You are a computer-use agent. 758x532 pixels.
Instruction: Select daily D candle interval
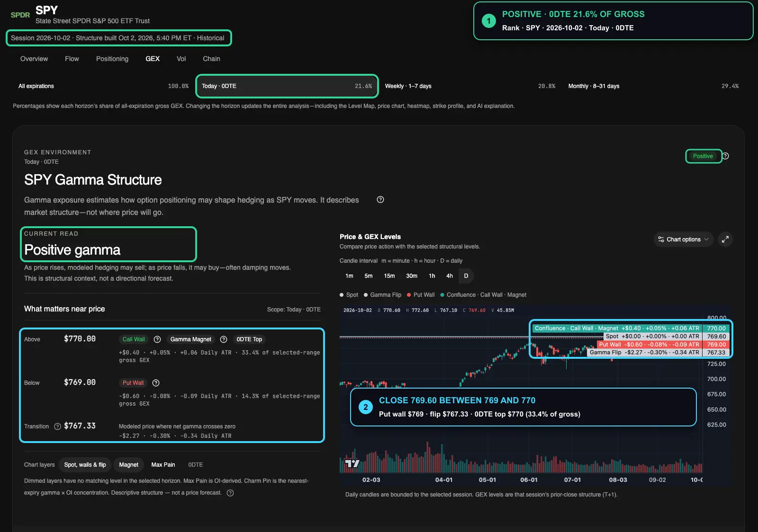466,276
